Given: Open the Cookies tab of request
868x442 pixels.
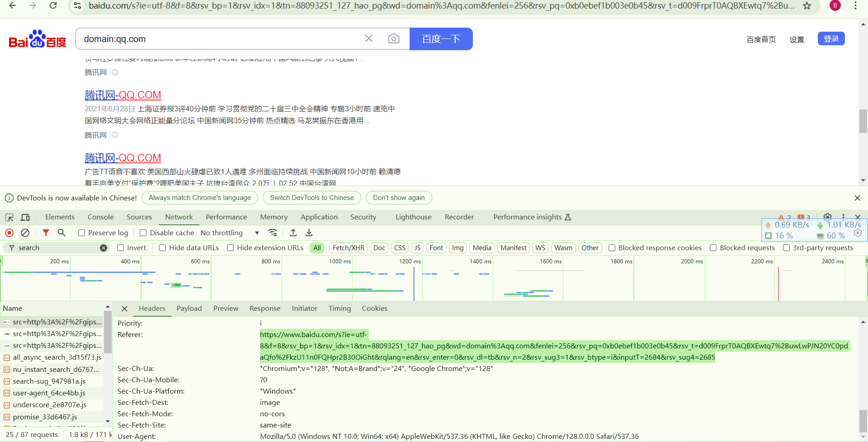Looking at the screenshot, I should pyautogui.click(x=375, y=309).
